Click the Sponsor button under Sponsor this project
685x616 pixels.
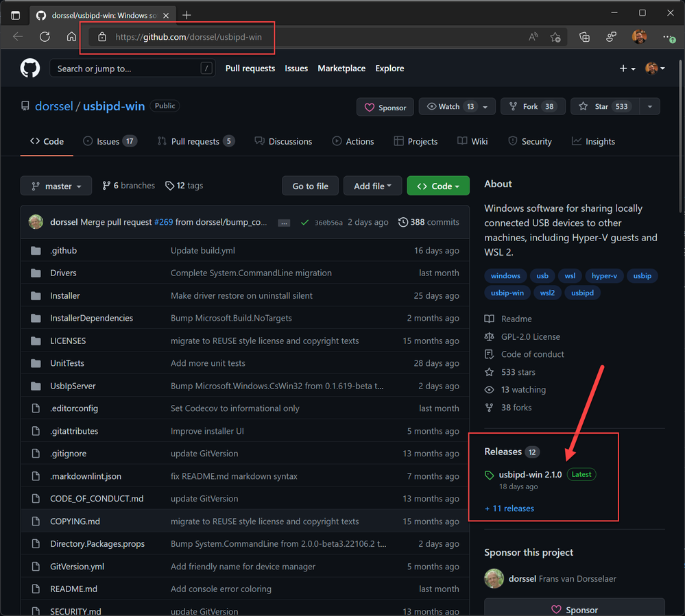[x=575, y=608]
